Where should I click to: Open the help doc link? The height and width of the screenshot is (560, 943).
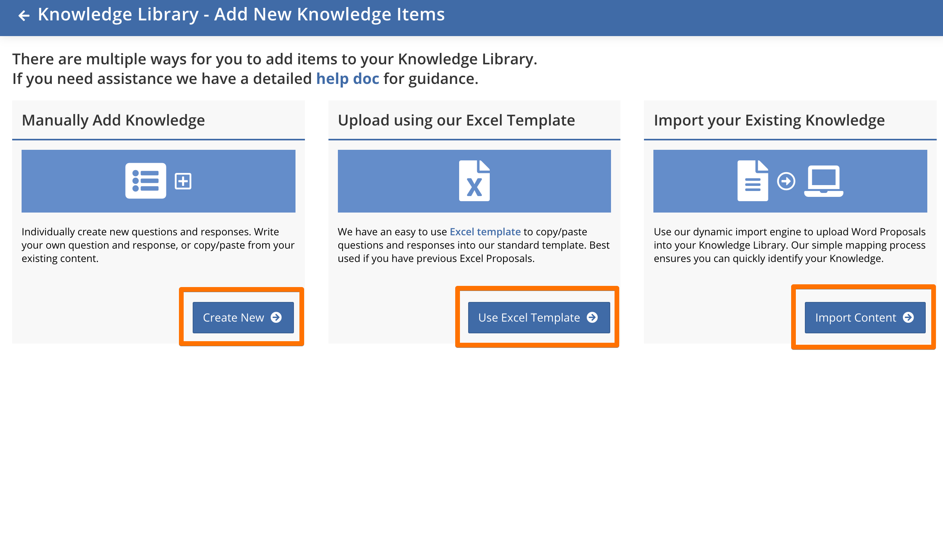pyautogui.click(x=348, y=79)
